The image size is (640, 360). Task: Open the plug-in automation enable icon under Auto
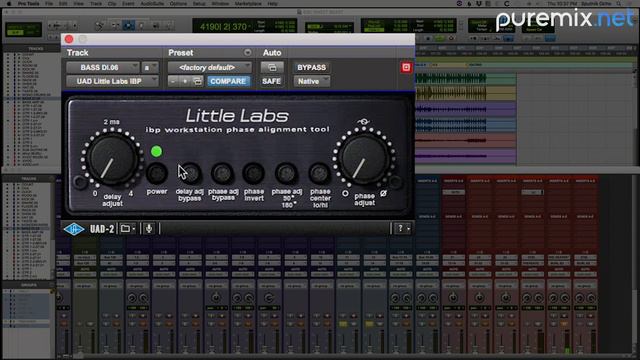click(x=272, y=67)
